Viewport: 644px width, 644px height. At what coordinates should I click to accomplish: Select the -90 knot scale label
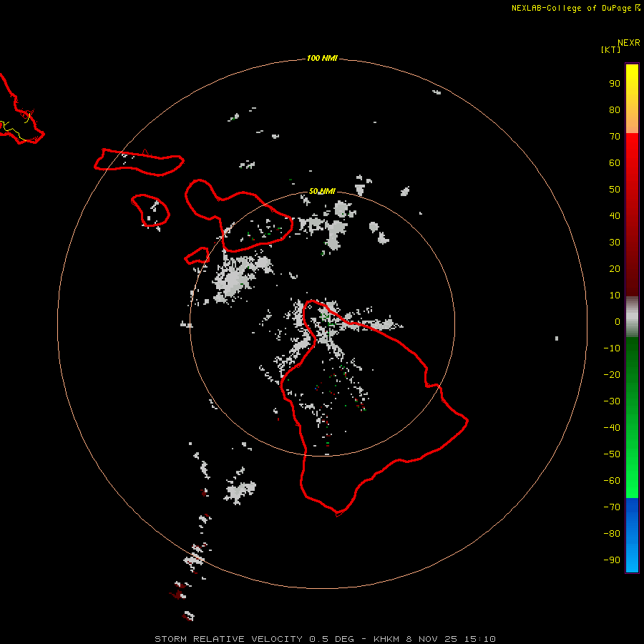point(612,560)
